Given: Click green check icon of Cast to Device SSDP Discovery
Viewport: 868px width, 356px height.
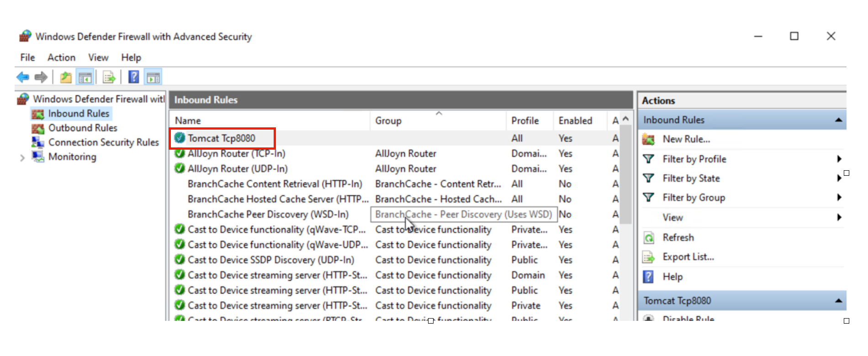Looking at the screenshot, I should [x=180, y=260].
